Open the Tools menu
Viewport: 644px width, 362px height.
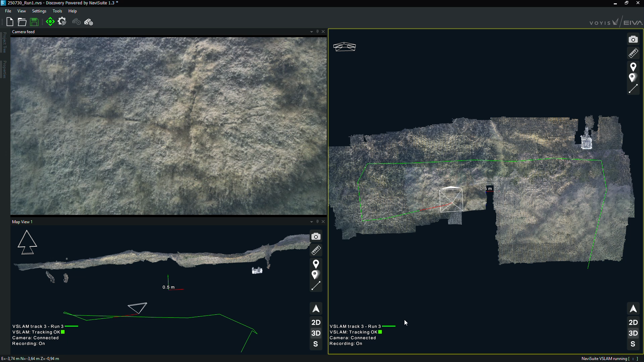pos(57,11)
